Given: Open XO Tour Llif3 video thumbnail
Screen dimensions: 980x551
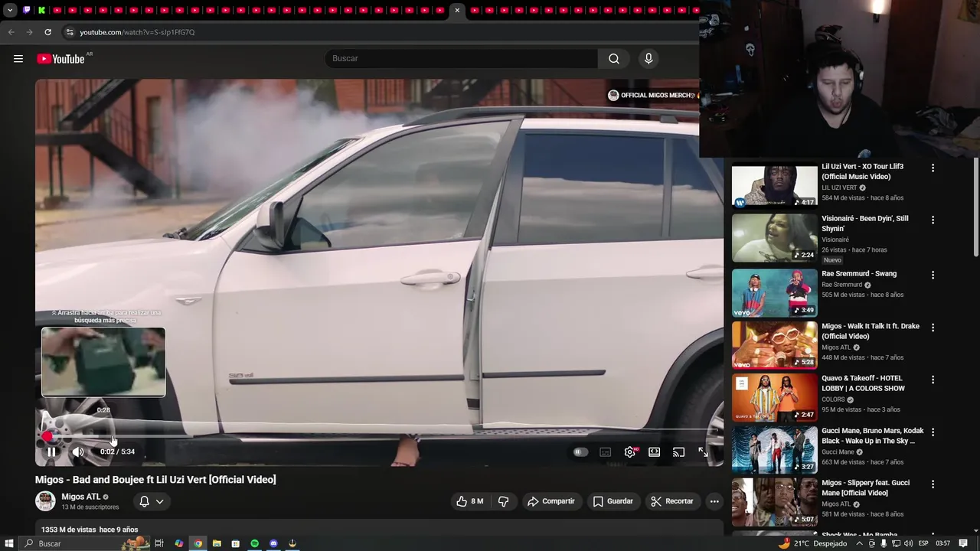Looking at the screenshot, I should [x=774, y=186].
